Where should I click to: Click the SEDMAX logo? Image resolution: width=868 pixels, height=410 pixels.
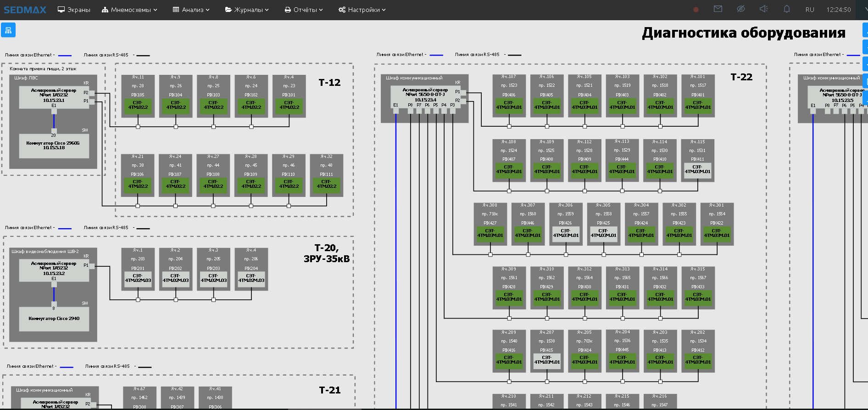pos(25,10)
